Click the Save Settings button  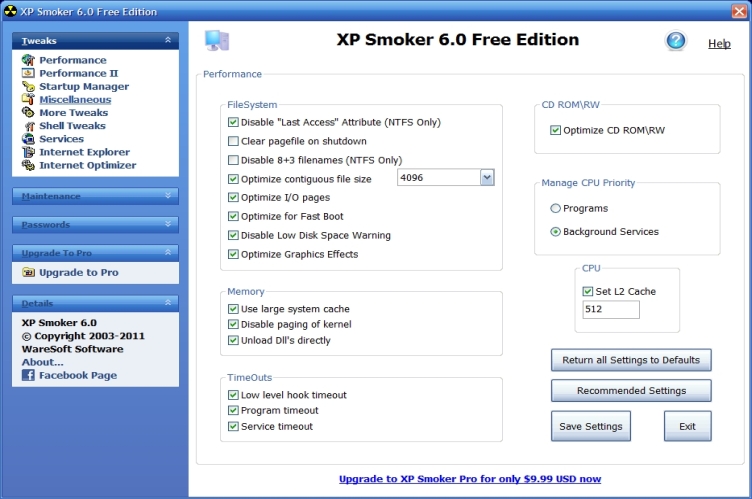[x=591, y=426]
